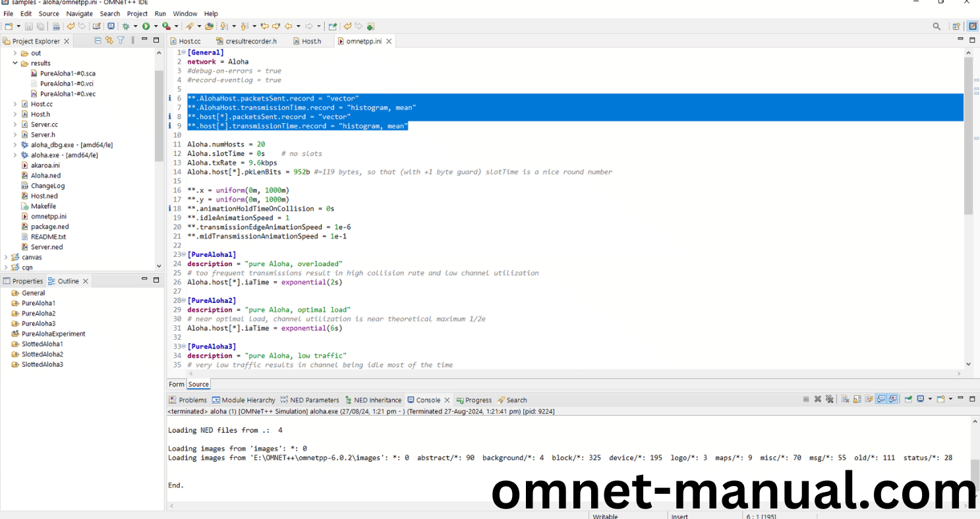The height and width of the screenshot is (519, 980).
Task: Switch to Form view of ini editor
Action: pos(176,384)
